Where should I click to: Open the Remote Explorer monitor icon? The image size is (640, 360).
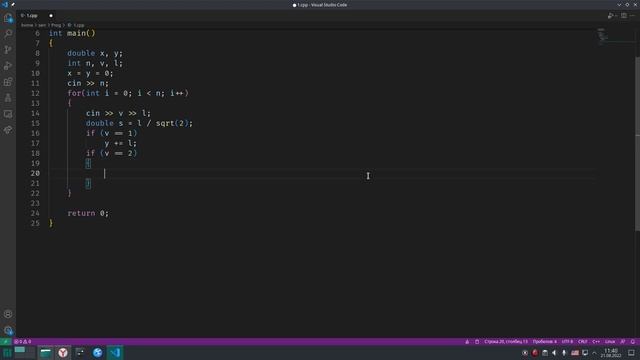[x=8, y=114]
